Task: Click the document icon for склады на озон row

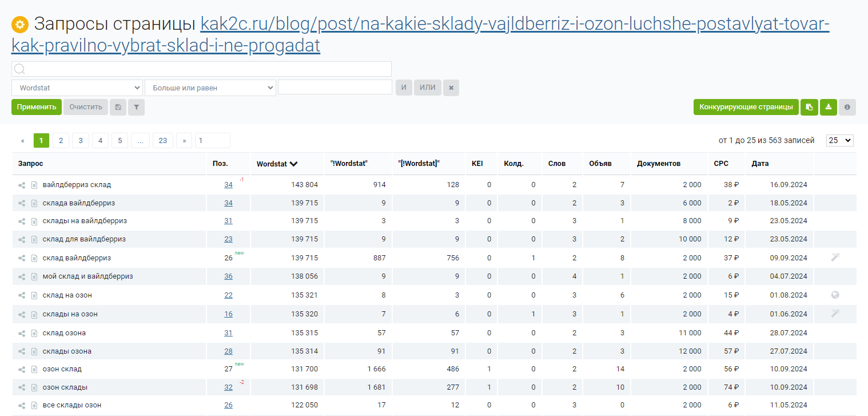Action: pyautogui.click(x=34, y=314)
